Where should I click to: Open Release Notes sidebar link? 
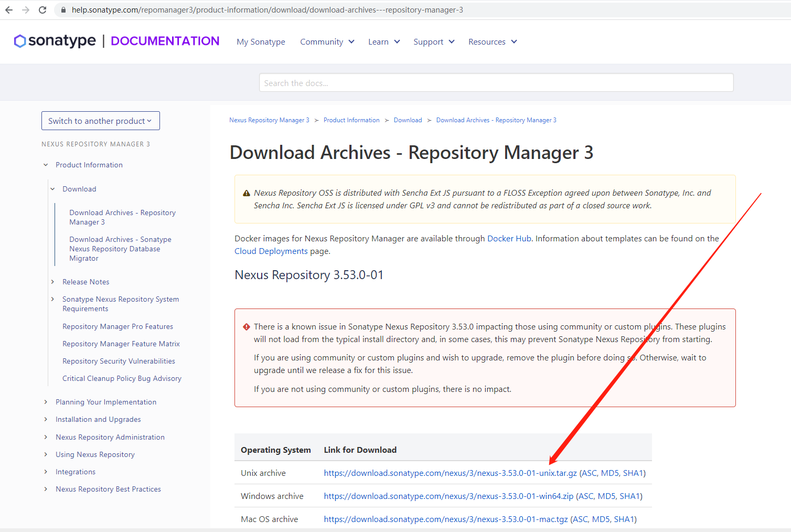click(86, 282)
